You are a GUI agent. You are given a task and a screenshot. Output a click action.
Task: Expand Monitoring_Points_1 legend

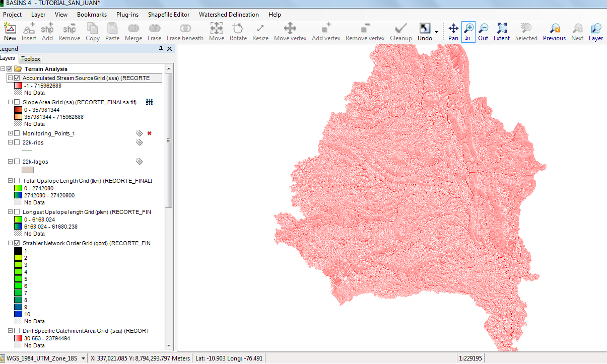(x=11, y=133)
